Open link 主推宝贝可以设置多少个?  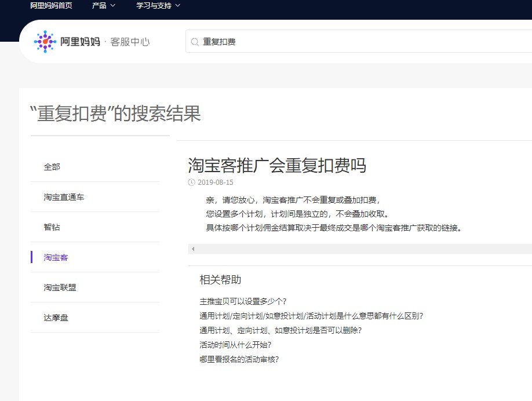point(243,301)
